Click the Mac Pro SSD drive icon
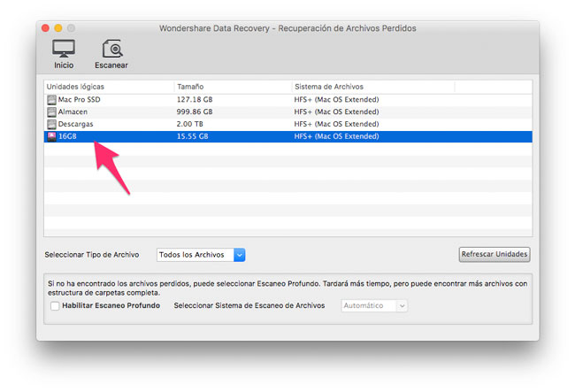Screen dimensions: 575x392 51,100
